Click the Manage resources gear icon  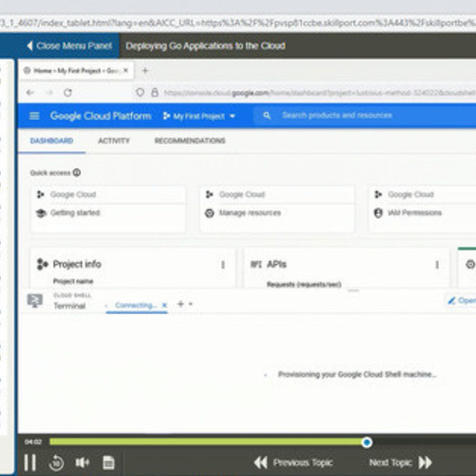[x=209, y=213]
